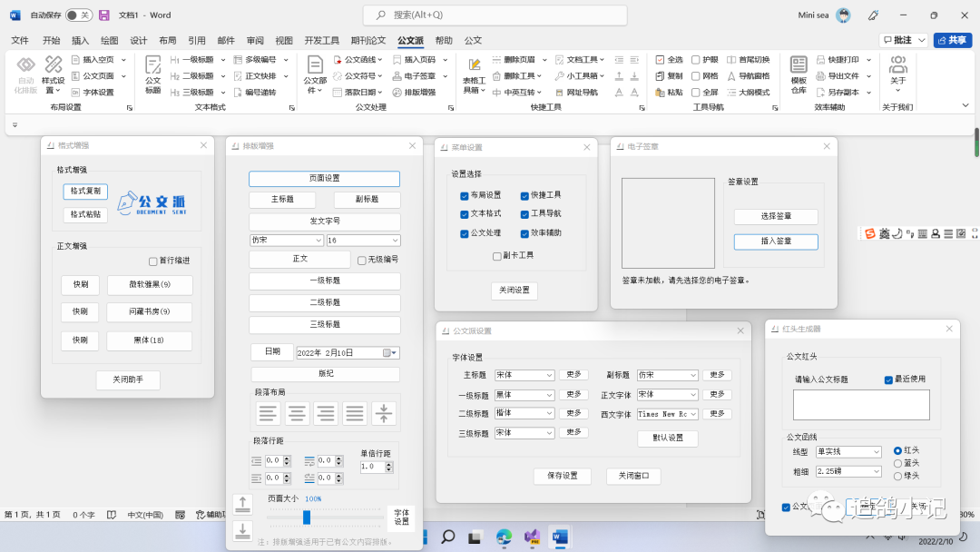Open 公文派 ribbon tab
980x552 pixels.
(410, 40)
